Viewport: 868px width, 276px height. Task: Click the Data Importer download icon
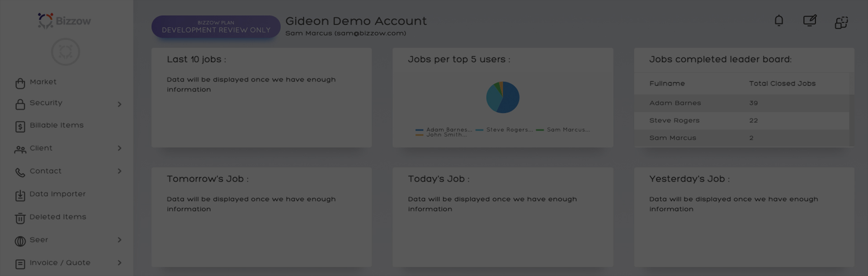(x=20, y=195)
